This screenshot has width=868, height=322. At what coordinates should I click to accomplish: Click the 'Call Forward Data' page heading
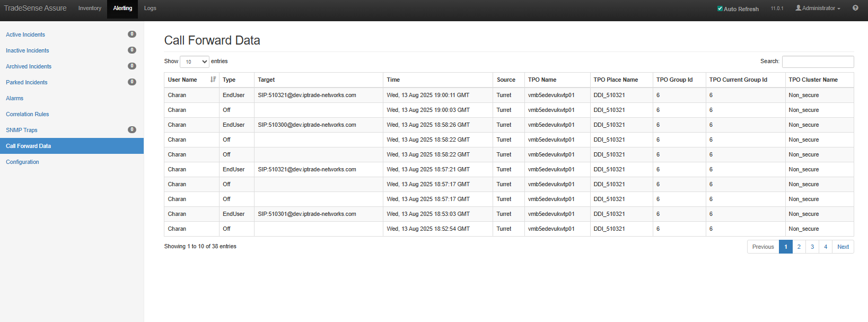(212, 40)
